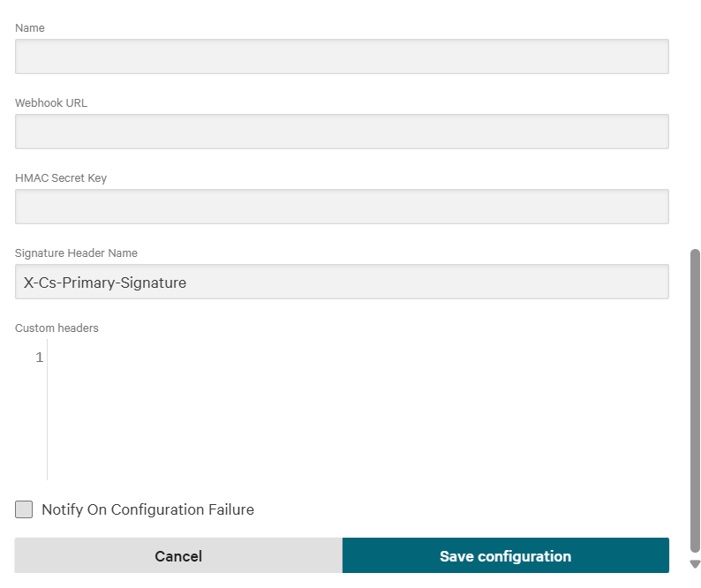Focus the Webhook URL input field
The image size is (701, 588).
click(342, 132)
